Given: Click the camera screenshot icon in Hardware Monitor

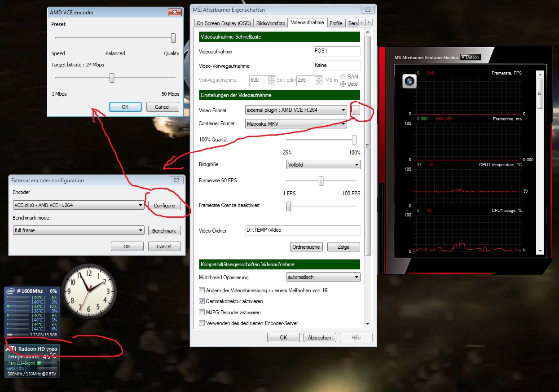Looking at the screenshot, I should (x=409, y=81).
